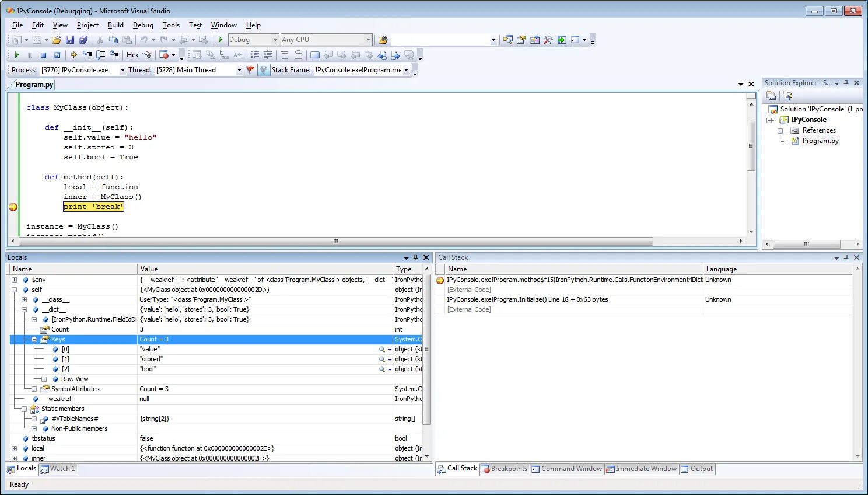Image resolution: width=868 pixels, height=495 pixels.
Task: Switch to the Breakpoints tab
Action: 504,469
